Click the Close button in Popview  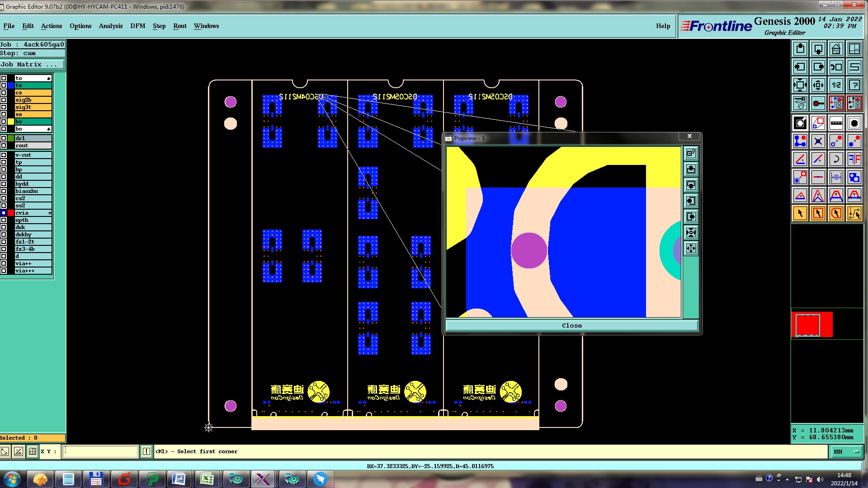point(571,325)
